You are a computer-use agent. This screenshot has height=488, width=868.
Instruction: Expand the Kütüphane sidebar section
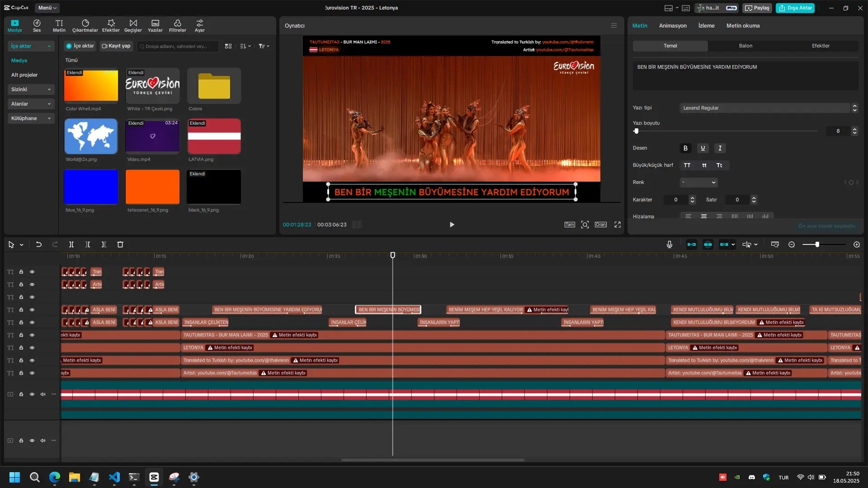[x=31, y=118]
